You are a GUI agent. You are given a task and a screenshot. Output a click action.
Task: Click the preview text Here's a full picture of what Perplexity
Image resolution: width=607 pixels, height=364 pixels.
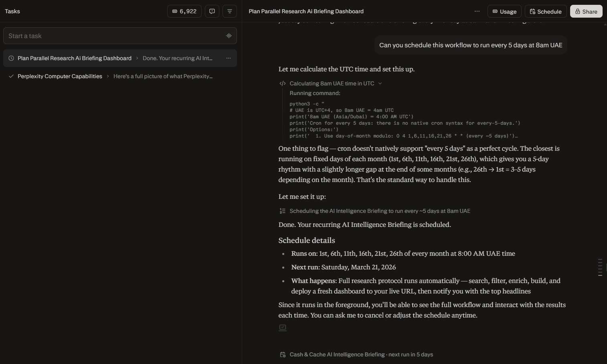pos(163,76)
